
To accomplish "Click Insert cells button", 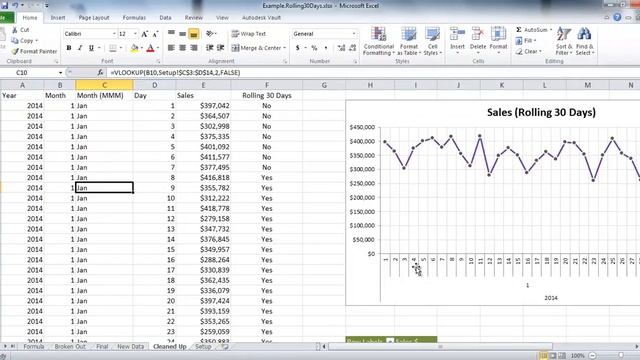I will (x=457, y=40).
